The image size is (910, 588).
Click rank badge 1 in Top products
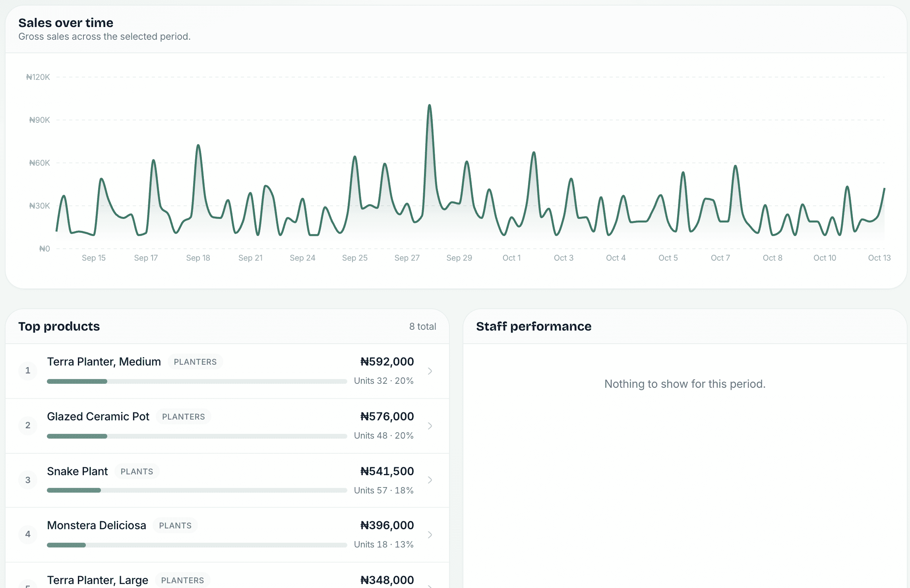28,371
